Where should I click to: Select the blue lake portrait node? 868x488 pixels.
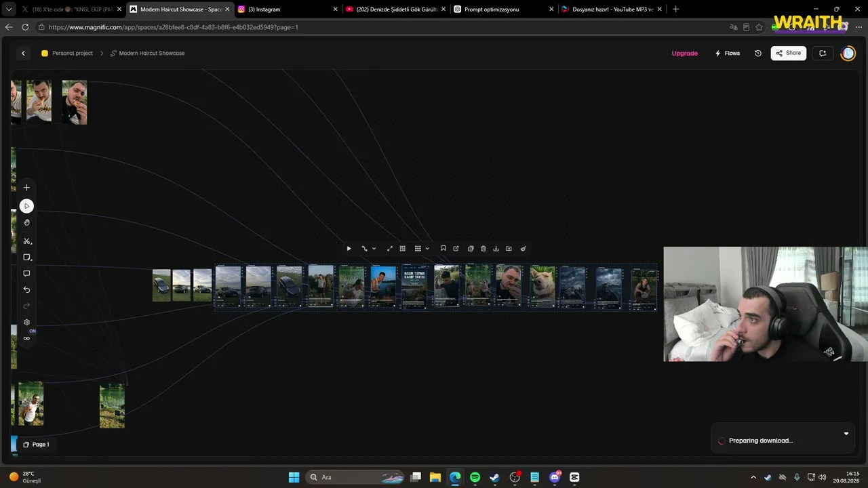coord(383,286)
